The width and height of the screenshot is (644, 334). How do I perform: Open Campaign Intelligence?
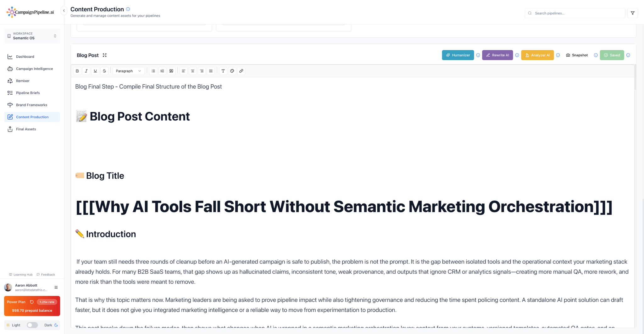pyautogui.click(x=32, y=69)
